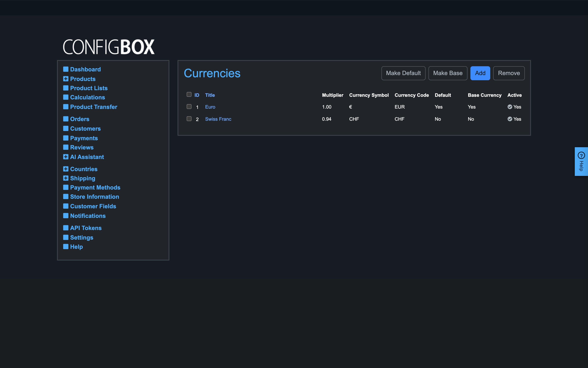Open Customer Fields in sidebar

93,206
